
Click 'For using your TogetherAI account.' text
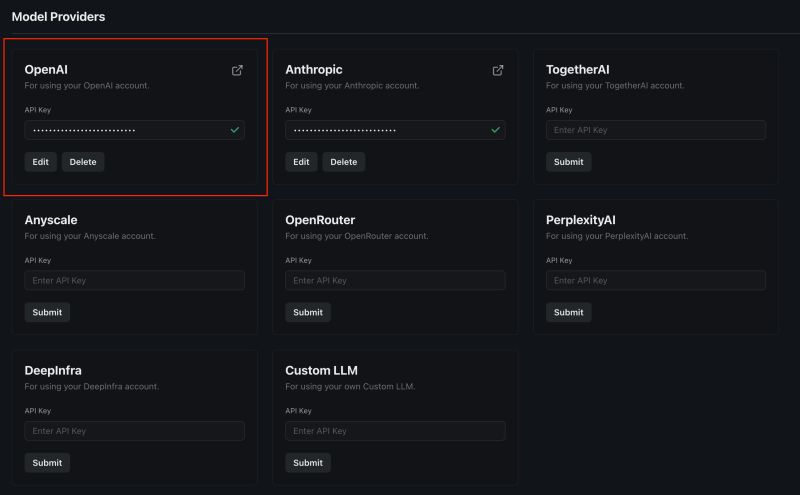(x=615, y=86)
